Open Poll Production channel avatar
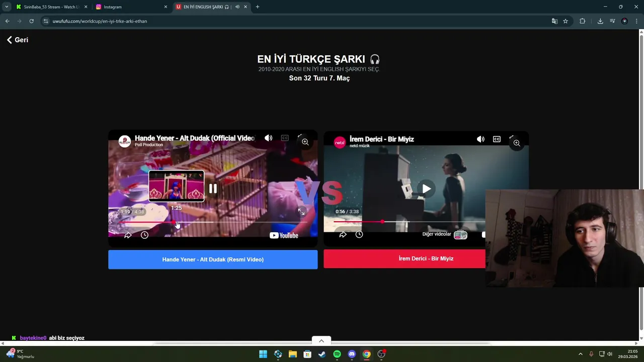 125,141
